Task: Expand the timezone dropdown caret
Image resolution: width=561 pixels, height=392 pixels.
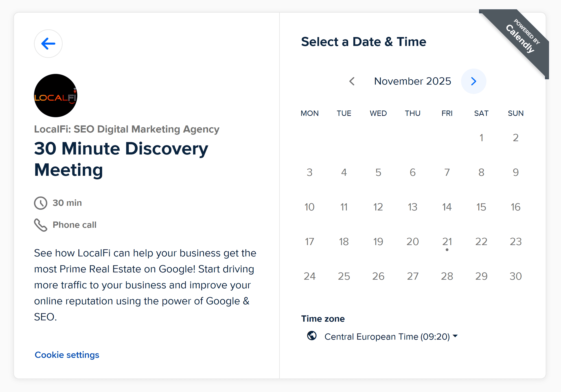Action: pos(456,336)
